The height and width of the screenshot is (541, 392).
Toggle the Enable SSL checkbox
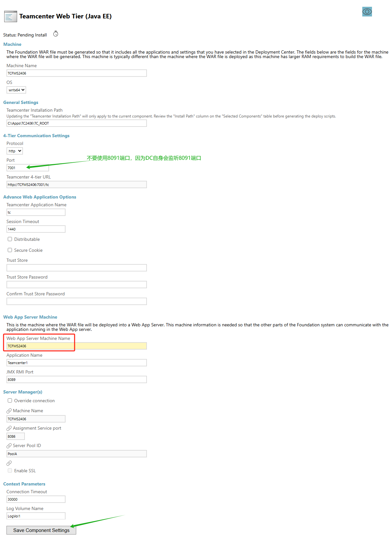[x=10, y=471]
